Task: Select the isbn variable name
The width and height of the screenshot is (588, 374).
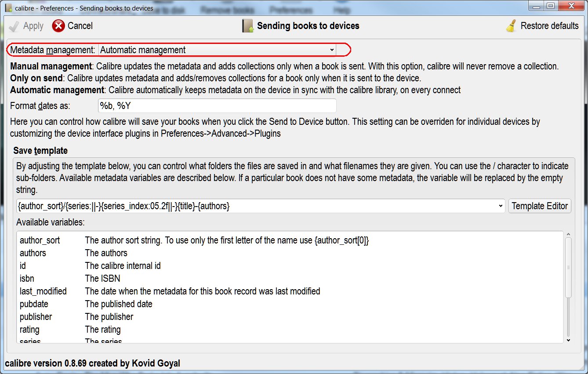Action: click(27, 279)
